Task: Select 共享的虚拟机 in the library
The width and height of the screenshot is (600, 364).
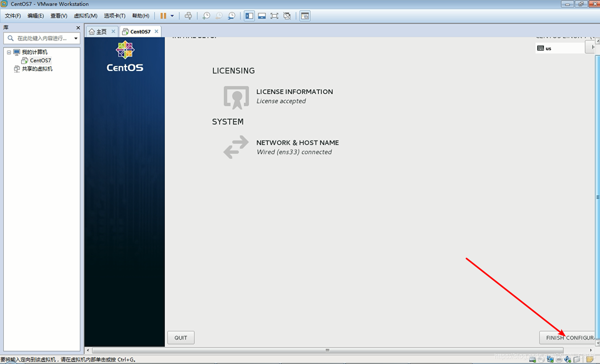Action: [37, 69]
